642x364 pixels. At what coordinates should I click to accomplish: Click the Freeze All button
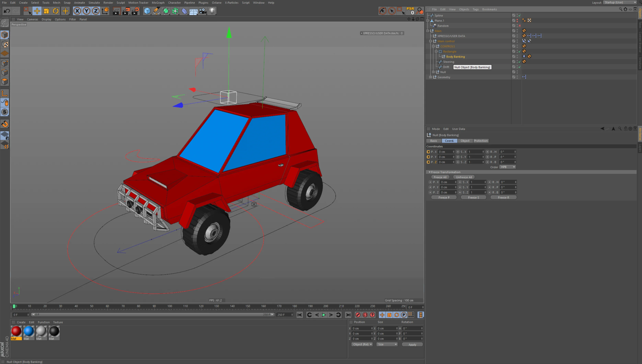point(440,177)
